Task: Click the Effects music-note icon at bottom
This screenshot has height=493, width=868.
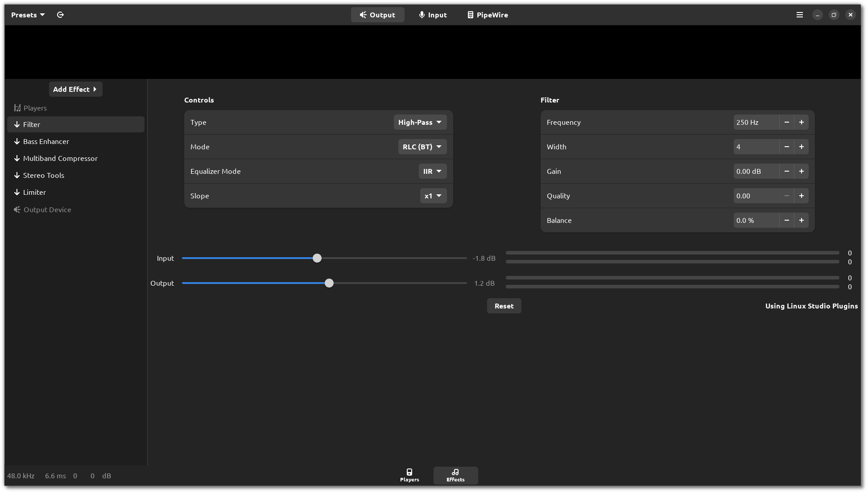Action: pyautogui.click(x=455, y=472)
